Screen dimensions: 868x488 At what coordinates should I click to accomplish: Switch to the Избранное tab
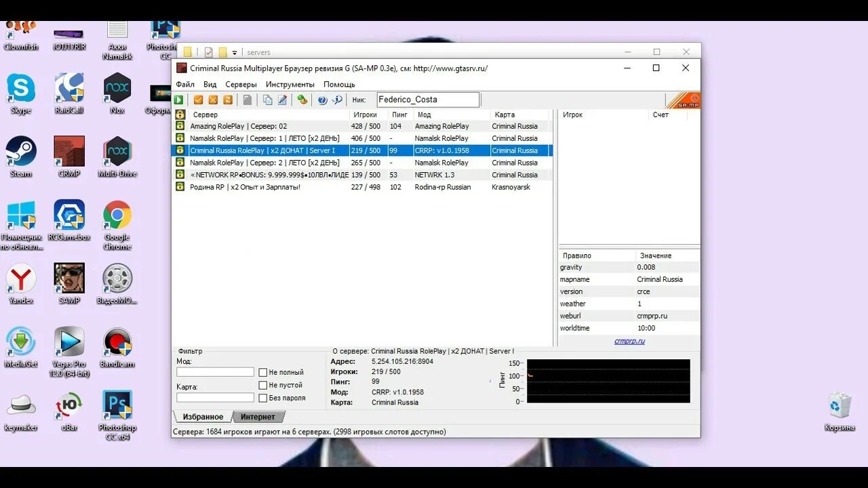click(203, 417)
